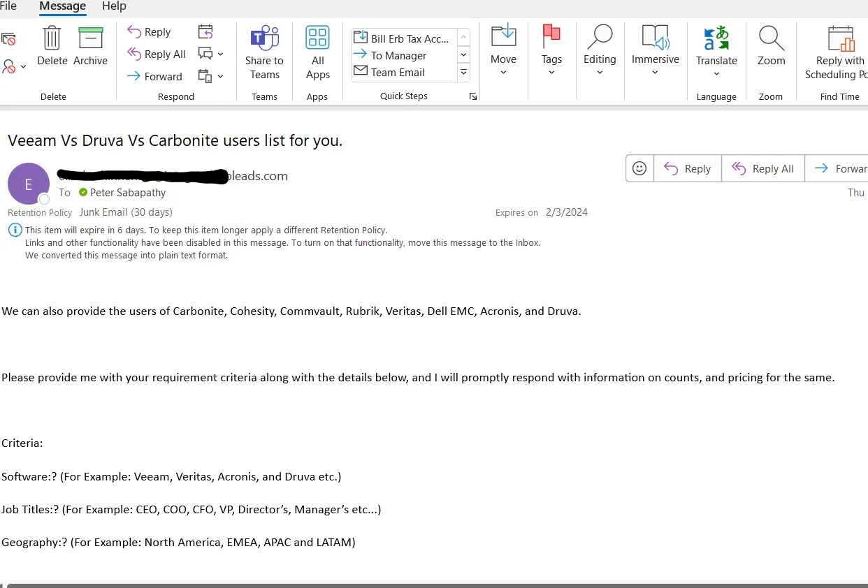Screen dimensions: 868x588
Task: Expand the More respond actions dropdown arrow
Action: tap(221, 76)
